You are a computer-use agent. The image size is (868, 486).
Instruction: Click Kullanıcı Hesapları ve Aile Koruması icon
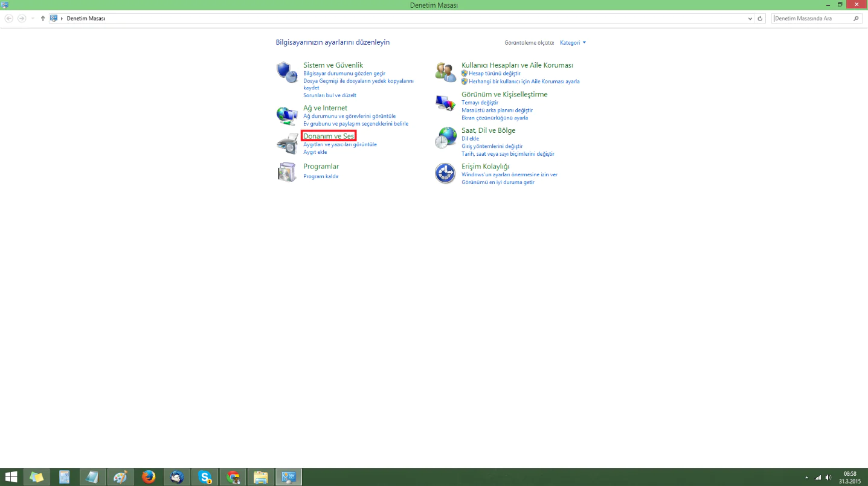(x=445, y=71)
